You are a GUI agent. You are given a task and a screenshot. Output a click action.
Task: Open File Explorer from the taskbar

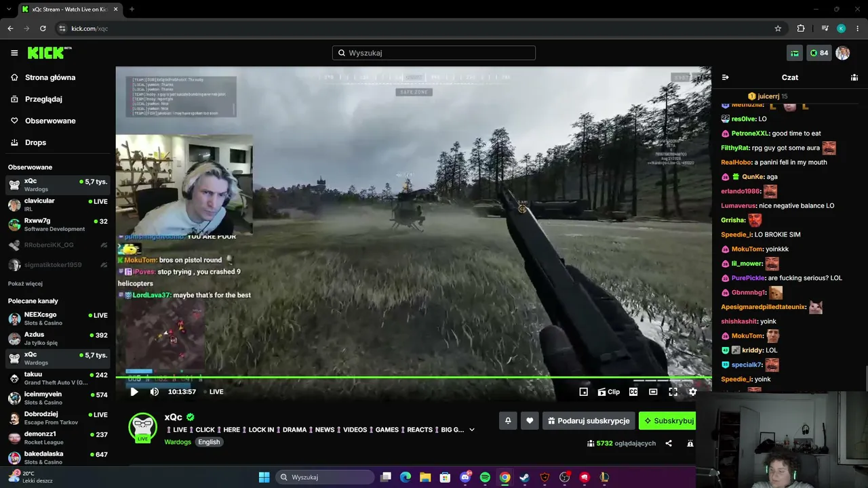pos(425,477)
